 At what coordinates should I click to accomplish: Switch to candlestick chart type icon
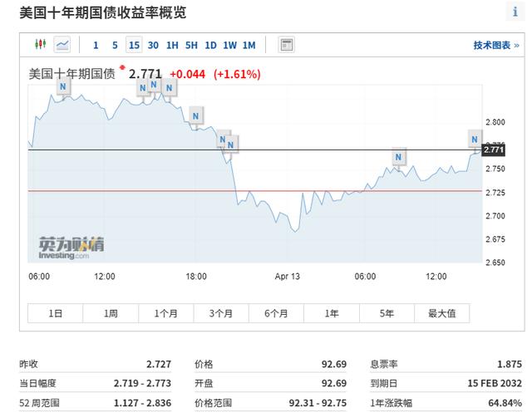(41, 44)
